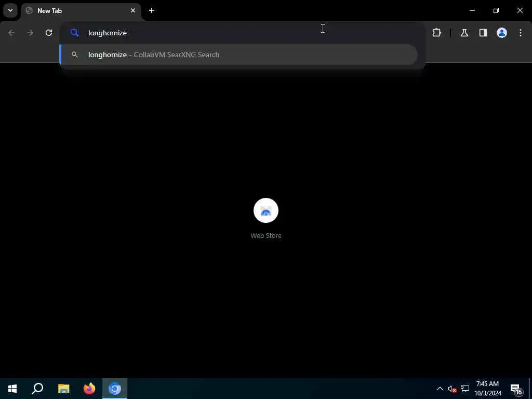Open Chrome Labs flask icon
The width and height of the screenshot is (532, 399).
(x=464, y=33)
